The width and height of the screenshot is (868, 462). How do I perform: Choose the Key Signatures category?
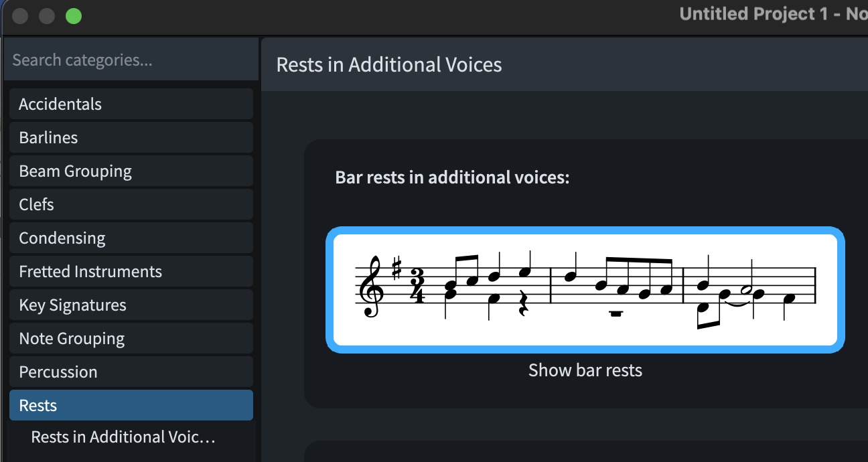(131, 305)
